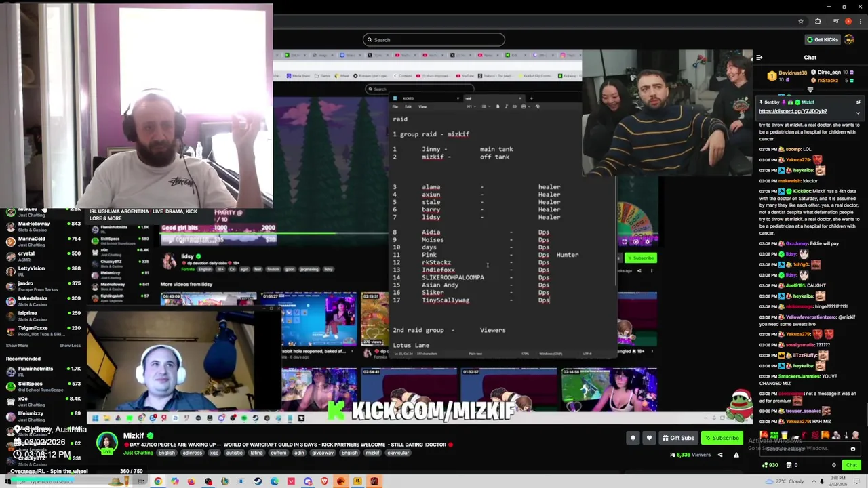Open SkillSpecs recommended channel
Viewport: 868px width, 488px height.
pyautogui.click(x=42, y=386)
